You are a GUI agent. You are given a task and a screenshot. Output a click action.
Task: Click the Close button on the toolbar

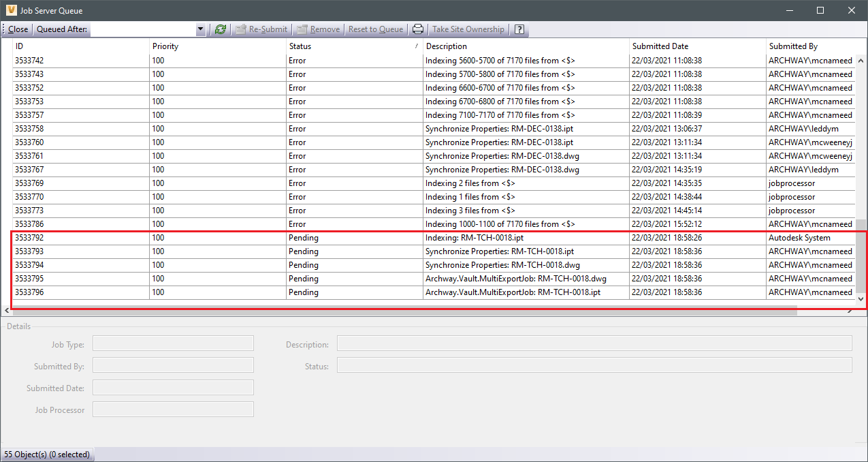click(x=16, y=29)
